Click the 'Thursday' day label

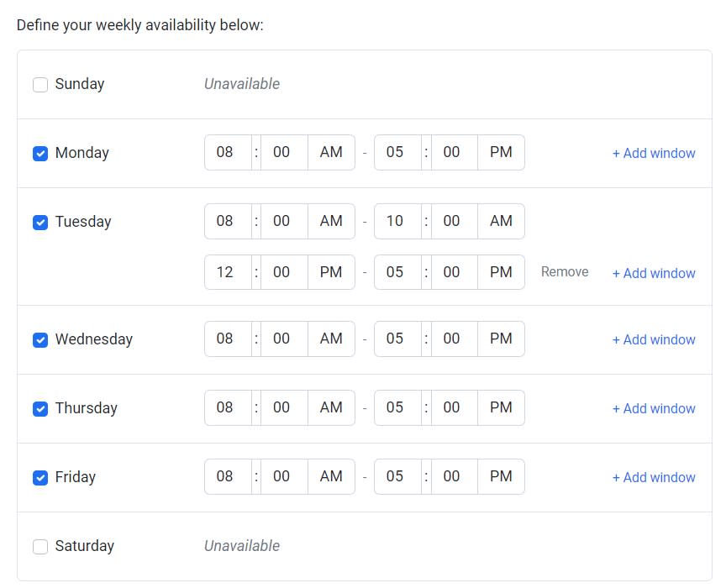pos(86,408)
